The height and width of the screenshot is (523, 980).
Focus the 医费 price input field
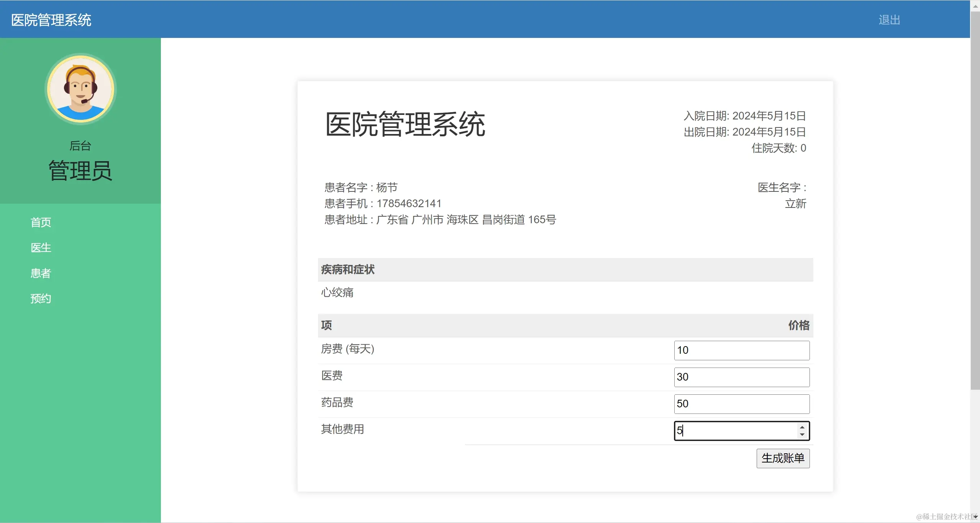pos(741,377)
